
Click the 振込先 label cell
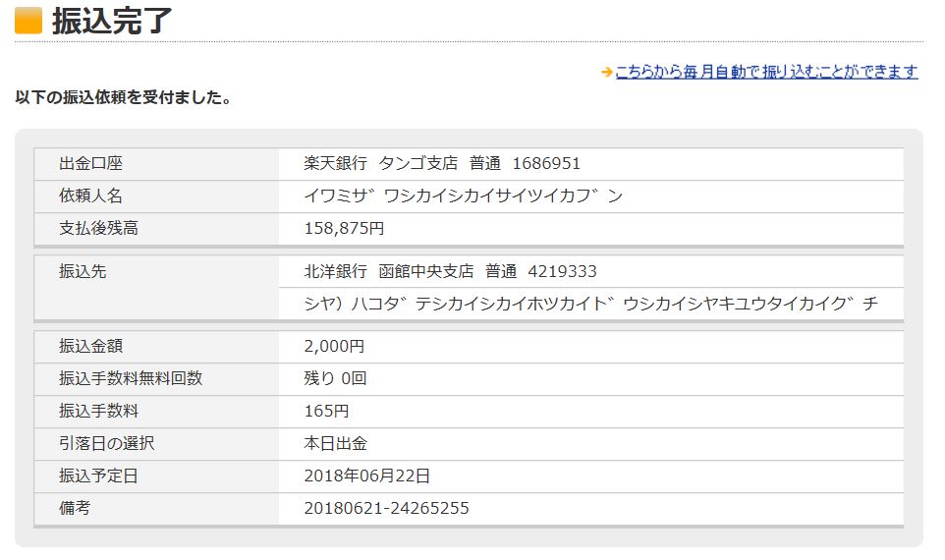[157, 288]
